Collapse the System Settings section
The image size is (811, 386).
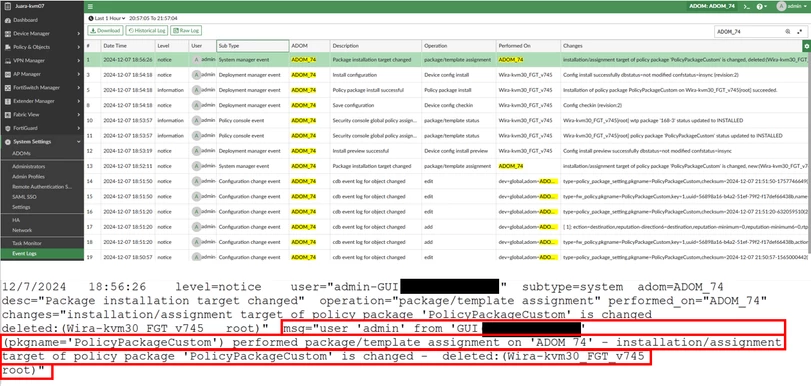[x=79, y=141]
